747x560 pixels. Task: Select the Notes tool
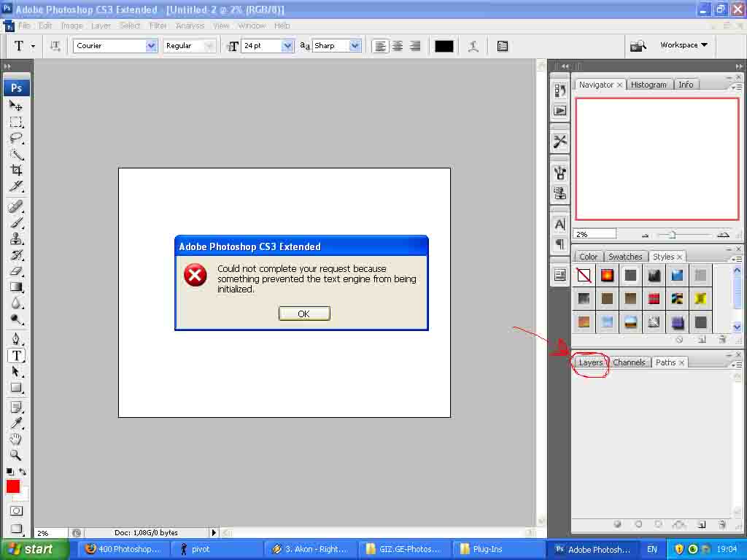pos(16,408)
